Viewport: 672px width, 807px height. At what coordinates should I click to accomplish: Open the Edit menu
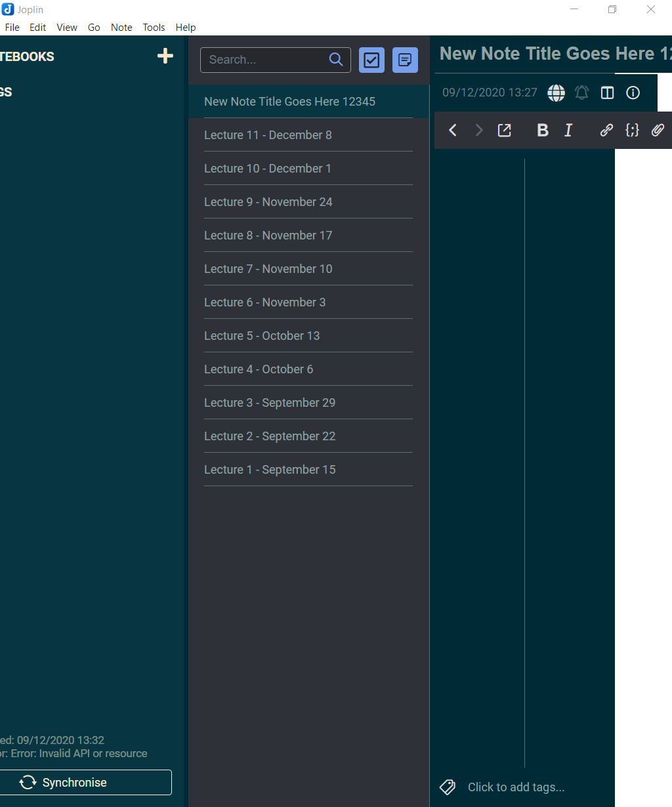click(x=38, y=28)
